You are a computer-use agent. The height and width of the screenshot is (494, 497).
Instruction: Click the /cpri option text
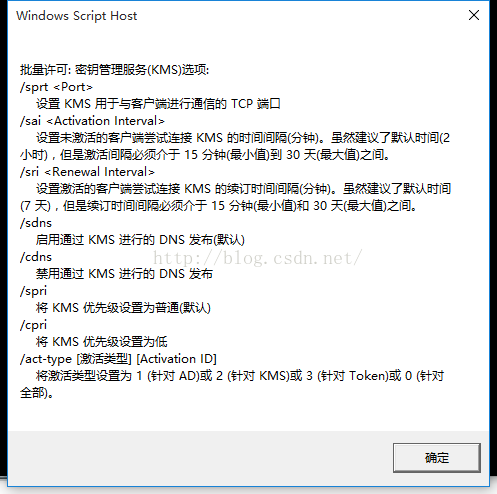(34, 325)
